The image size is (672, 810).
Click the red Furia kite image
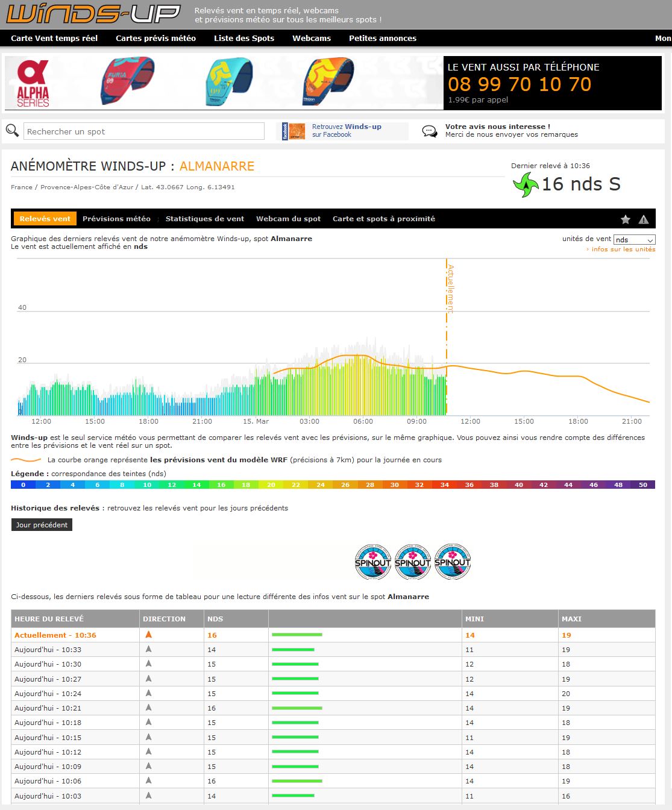pyautogui.click(x=128, y=80)
